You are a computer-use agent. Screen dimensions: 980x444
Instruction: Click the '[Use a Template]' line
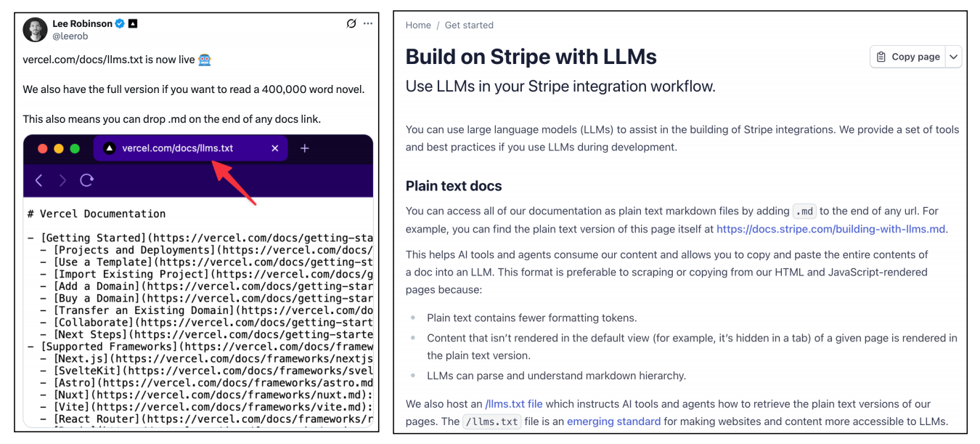(x=206, y=262)
